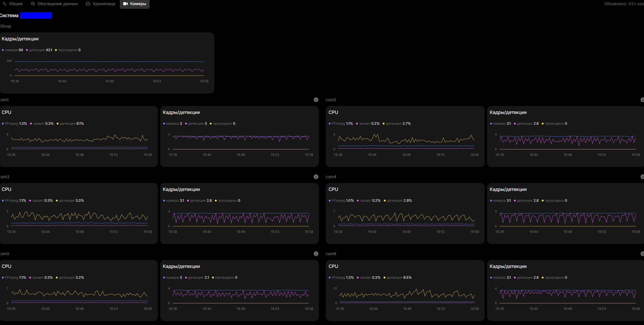Image resolution: width=644 pixels, height=325 pixels.
Task: Select the Камеры tab
Action: pos(135,4)
